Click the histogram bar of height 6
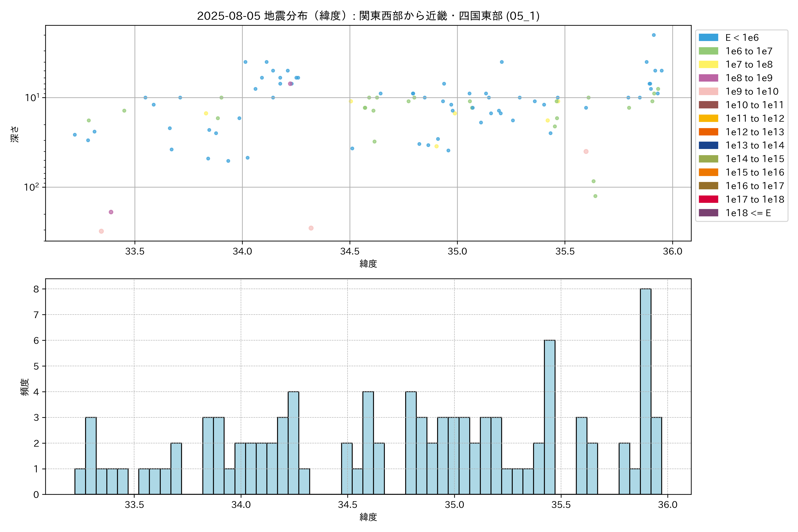Viewport: 798px width, 532px height. tap(549, 417)
